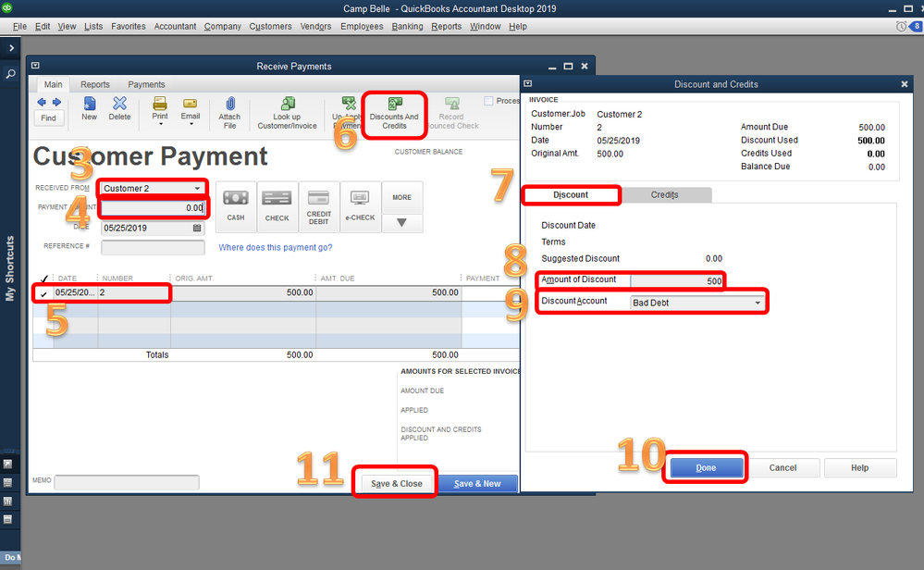Open the Customers menu

270,27
